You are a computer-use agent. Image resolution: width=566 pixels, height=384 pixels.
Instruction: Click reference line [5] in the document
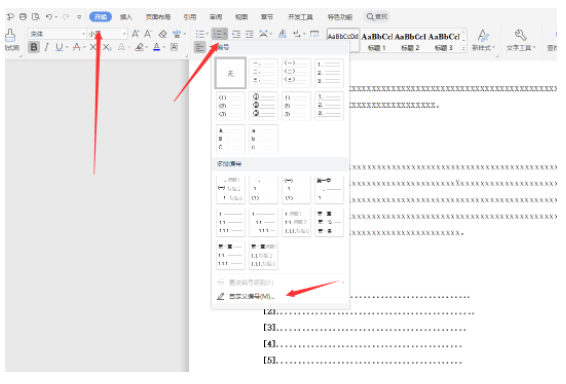362,361
